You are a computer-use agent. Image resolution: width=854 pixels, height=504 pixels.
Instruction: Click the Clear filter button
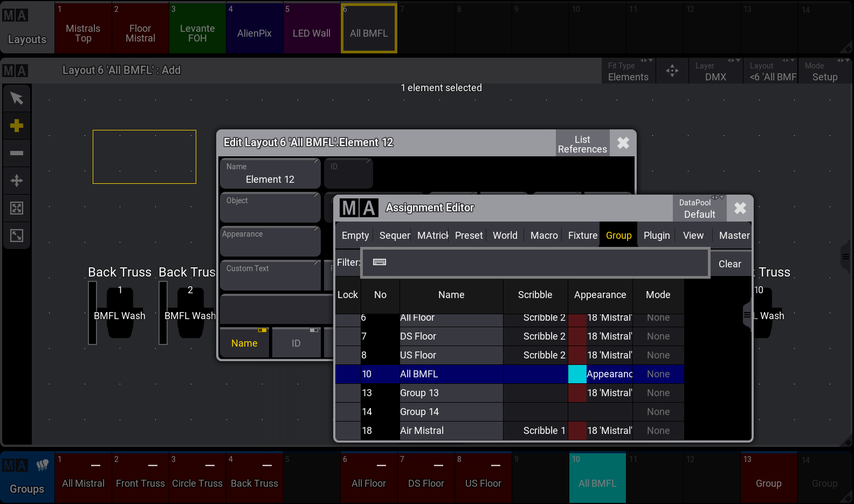[x=730, y=264]
